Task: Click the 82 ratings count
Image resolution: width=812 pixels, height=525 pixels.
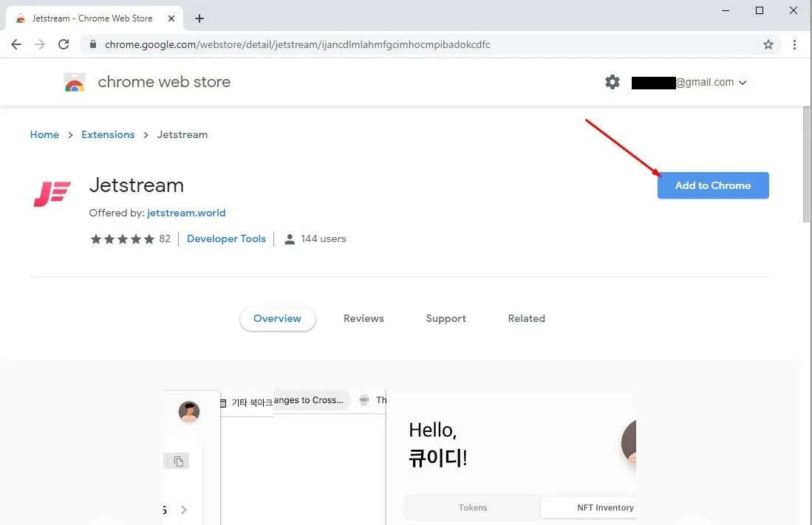Action: [x=165, y=239]
